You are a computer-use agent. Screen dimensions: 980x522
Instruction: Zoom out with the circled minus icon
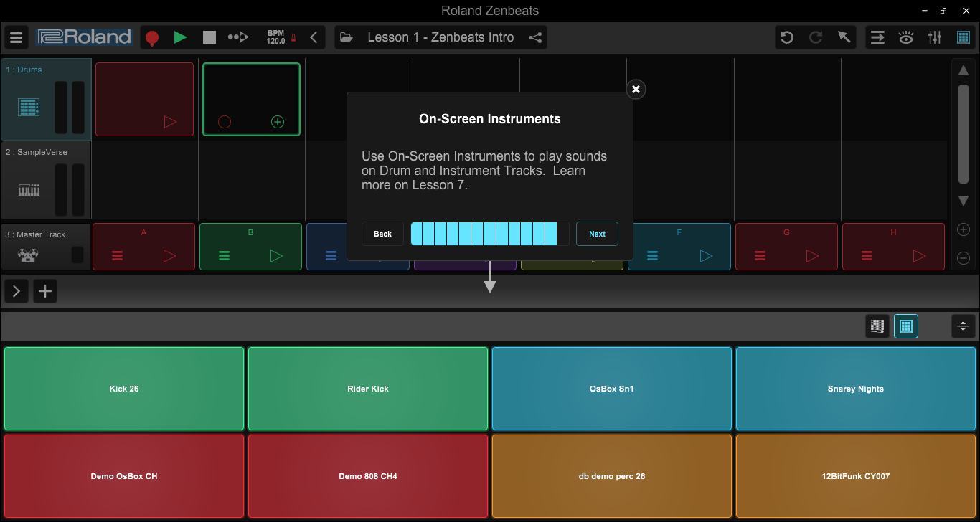(963, 258)
